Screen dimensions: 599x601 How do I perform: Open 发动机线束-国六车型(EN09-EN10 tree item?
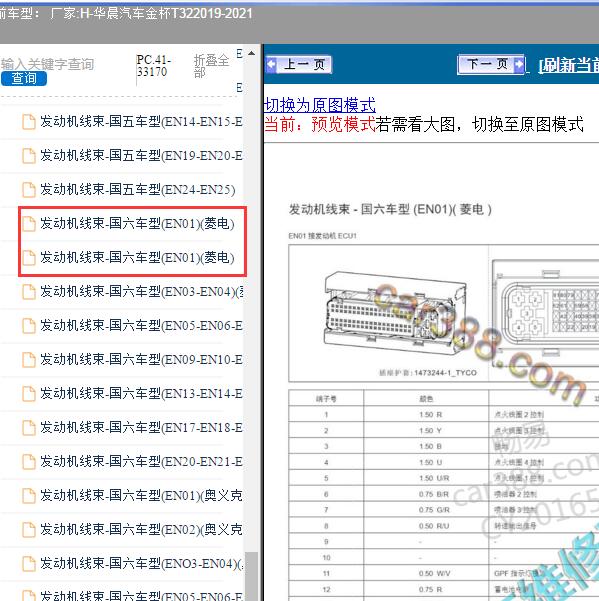coord(141,360)
